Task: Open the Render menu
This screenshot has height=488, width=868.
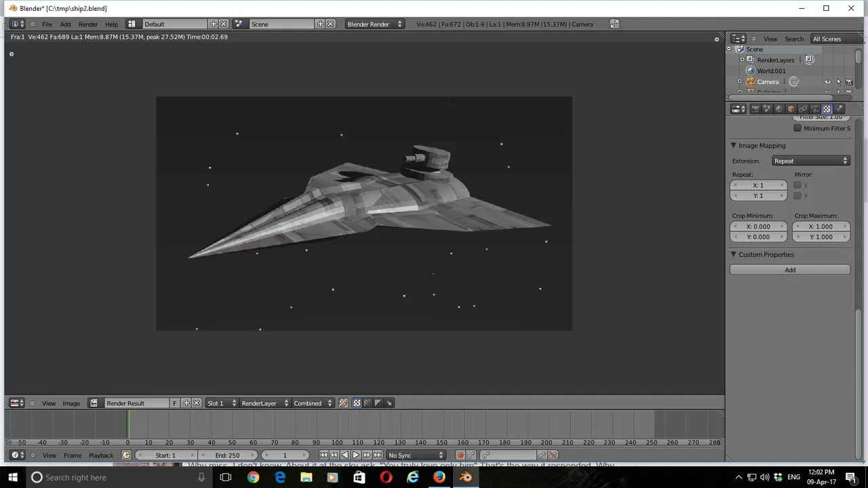Action: (88, 24)
